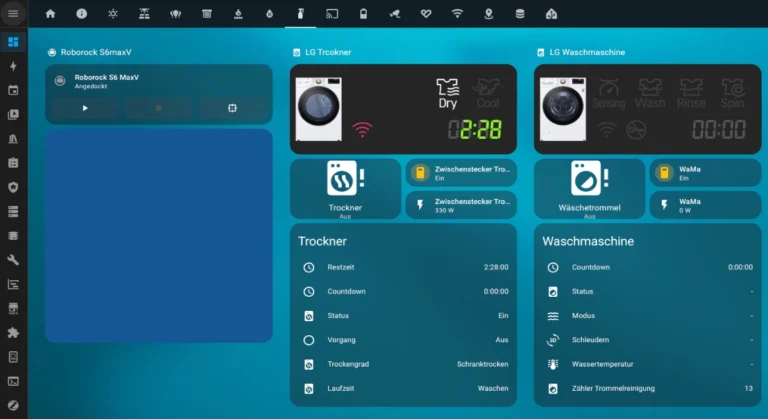Open the puzzle piece sidebar item
Viewport: 768px width, 419px height.
coord(13,333)
